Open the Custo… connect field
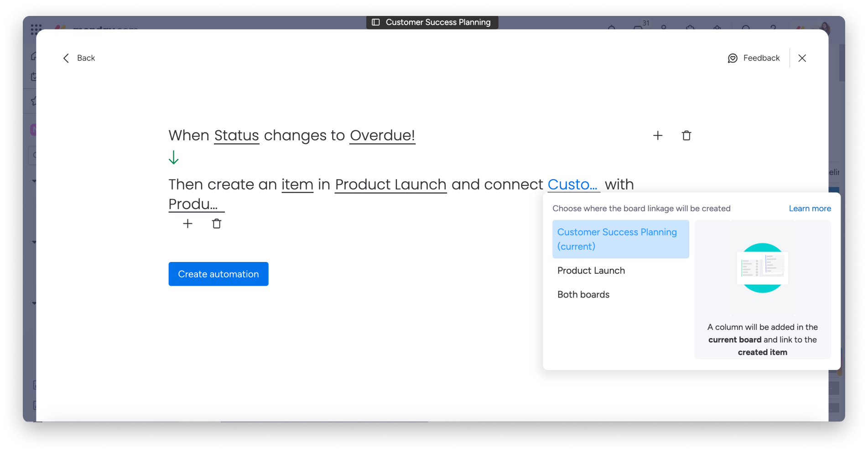Screen dimensions: 868x452 573,185
